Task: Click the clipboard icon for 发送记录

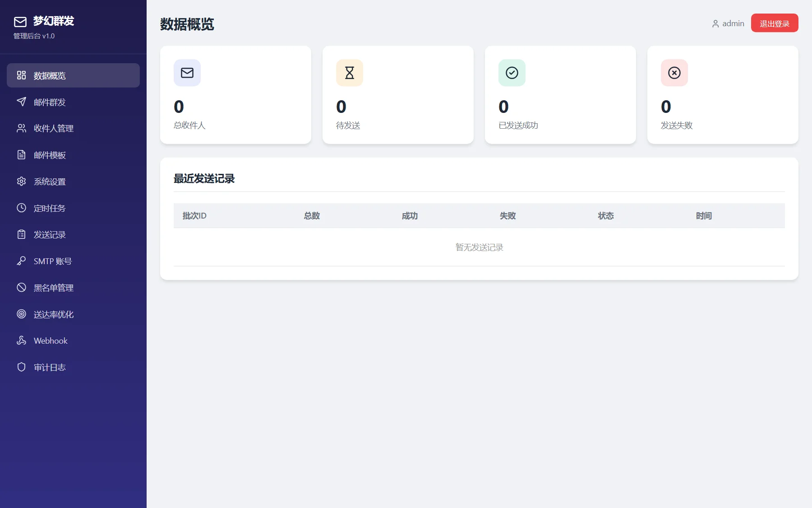Action: coord(21,234)
